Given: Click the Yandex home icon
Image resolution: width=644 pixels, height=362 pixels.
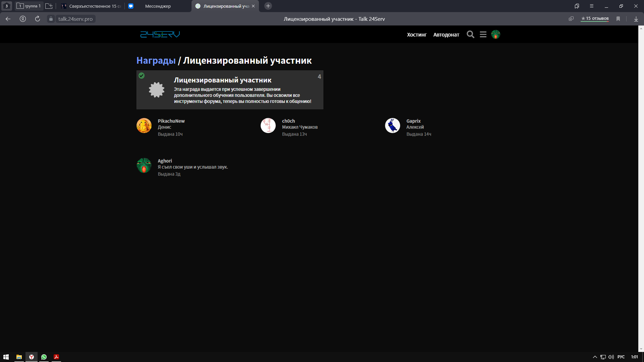Looking at the screenshot, I should click(23, 19).
